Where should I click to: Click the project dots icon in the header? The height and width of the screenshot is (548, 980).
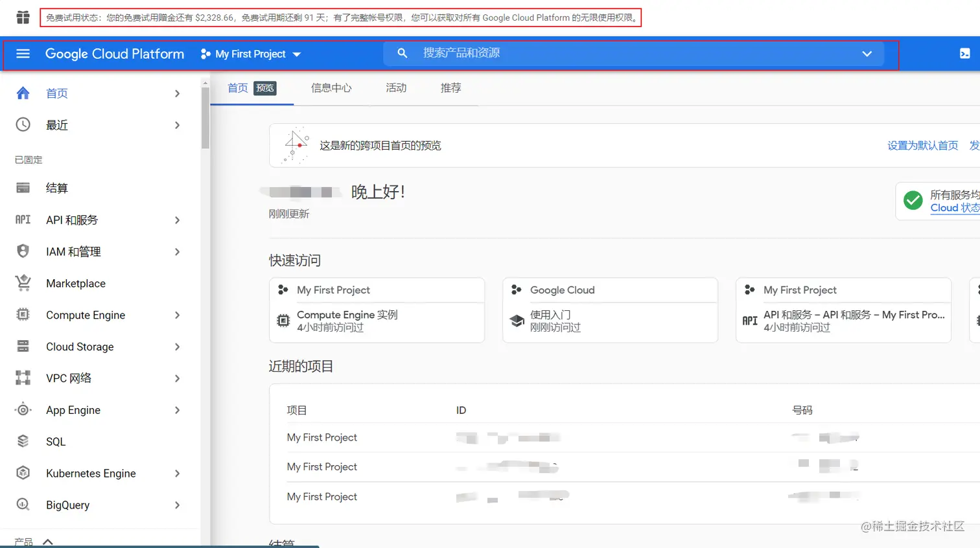pos(205,54)
